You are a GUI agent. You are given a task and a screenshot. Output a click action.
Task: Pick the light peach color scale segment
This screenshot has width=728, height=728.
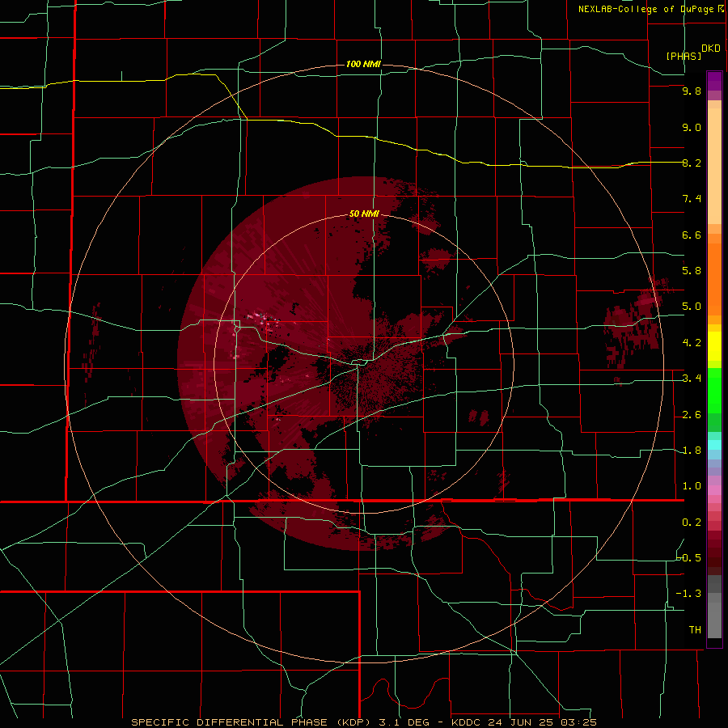[x=714, y=166]
